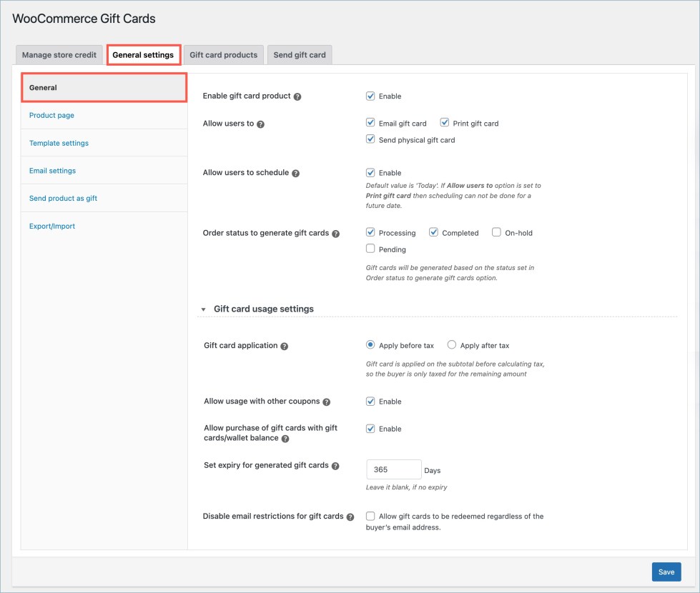
Task: Show help icon beside Allow users to
Action: click(x=261, y=124)
